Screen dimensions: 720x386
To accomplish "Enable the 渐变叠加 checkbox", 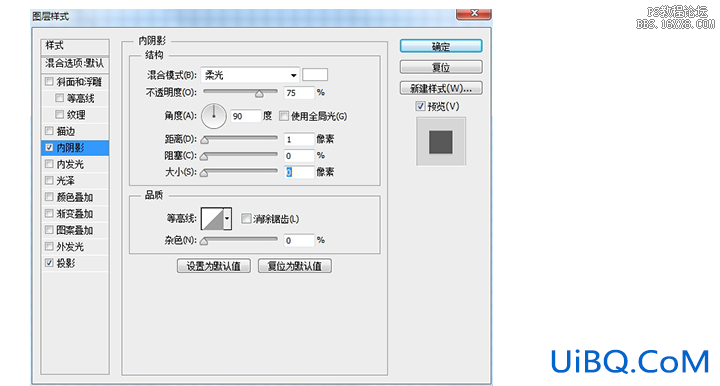I will 49,214.
